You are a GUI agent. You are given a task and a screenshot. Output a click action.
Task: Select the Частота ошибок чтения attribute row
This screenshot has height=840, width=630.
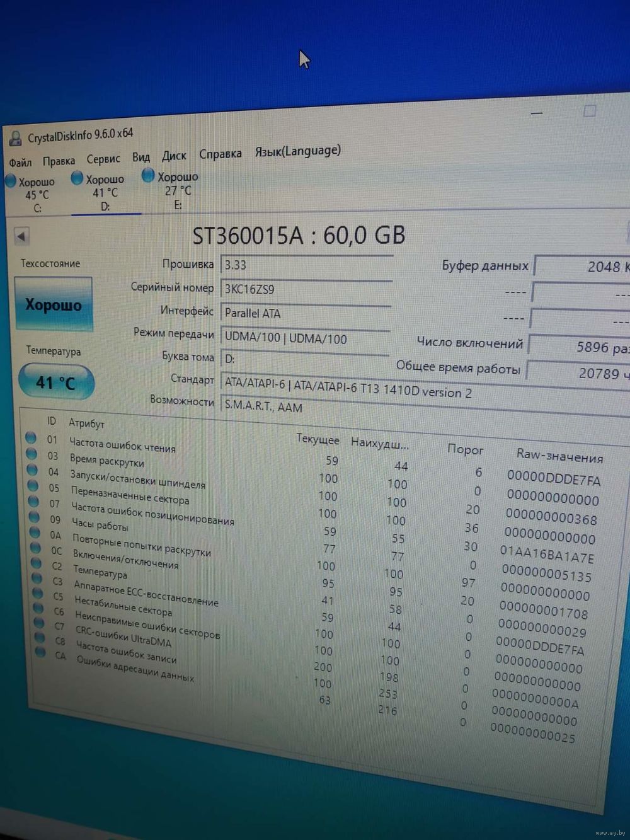pyautogui.click(x=314, y=457)
